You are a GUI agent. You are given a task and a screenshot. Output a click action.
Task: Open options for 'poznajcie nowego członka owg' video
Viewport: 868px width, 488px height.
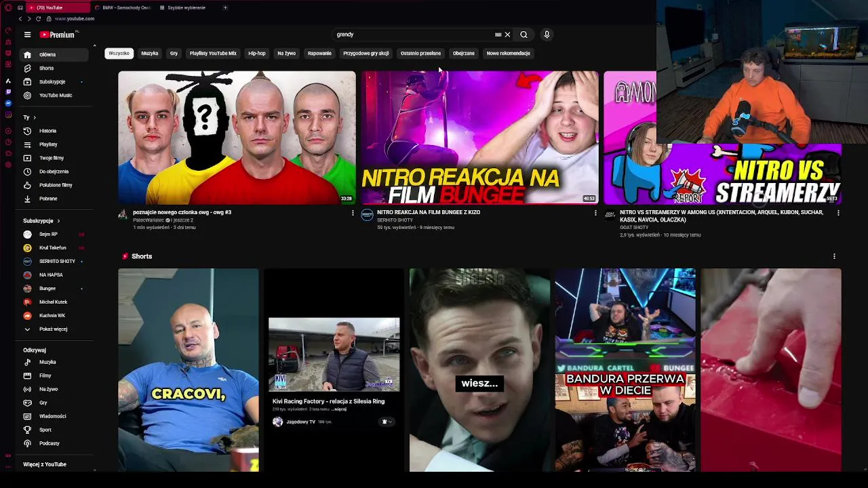(x=353, y=213)
